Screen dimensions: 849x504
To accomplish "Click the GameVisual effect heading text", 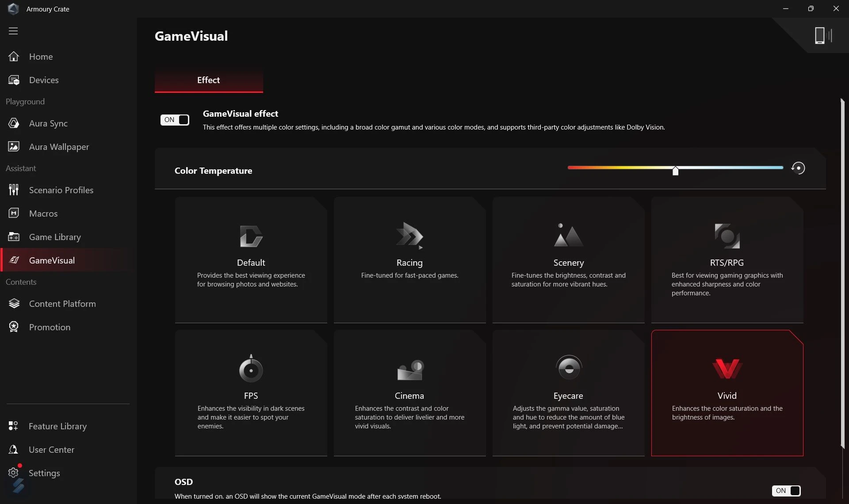I will tap(241, 114).
